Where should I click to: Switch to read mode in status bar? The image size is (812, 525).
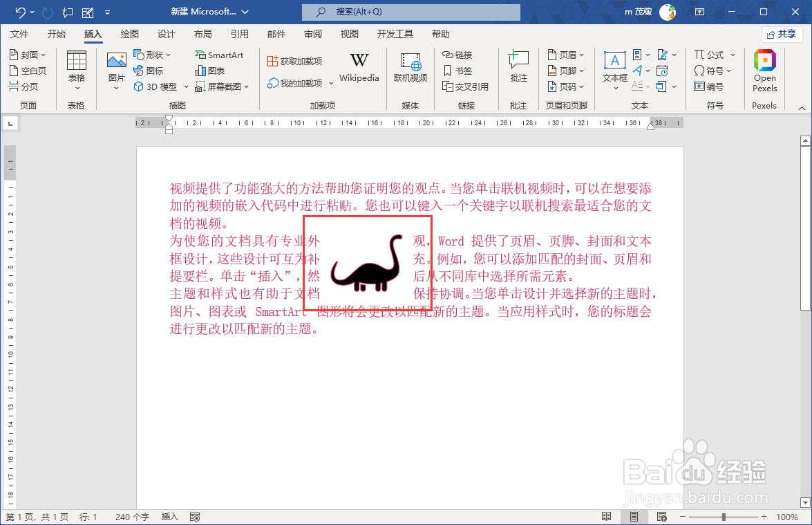click(x=606, y=516)
